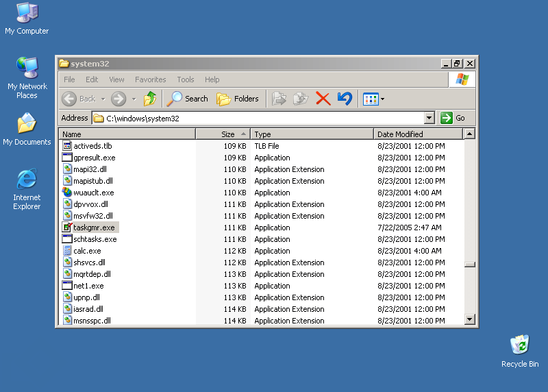Screen dimensions: 548x392
Task: Select the taskgmr.exe file icon
Action: (67, 228)
